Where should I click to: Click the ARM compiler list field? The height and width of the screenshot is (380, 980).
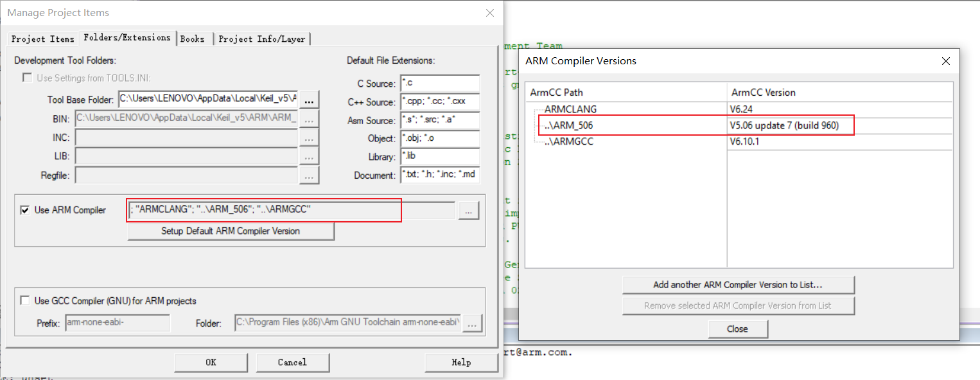[292, 210]
